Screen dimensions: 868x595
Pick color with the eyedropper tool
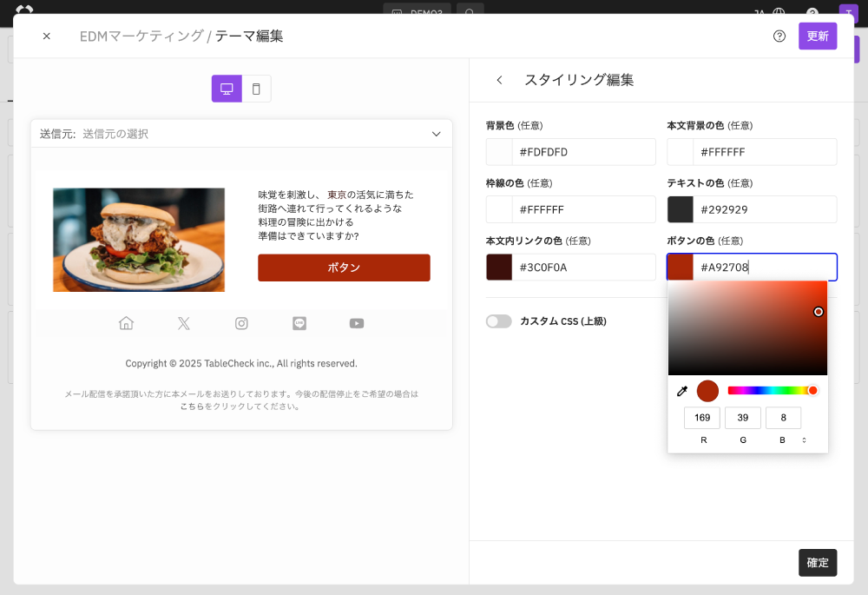point(682,391)
